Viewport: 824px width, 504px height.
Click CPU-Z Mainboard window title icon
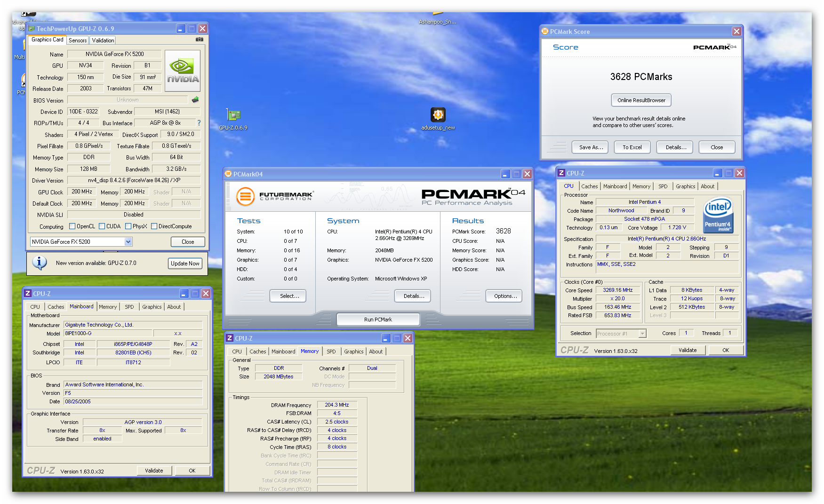click(28, 293)
